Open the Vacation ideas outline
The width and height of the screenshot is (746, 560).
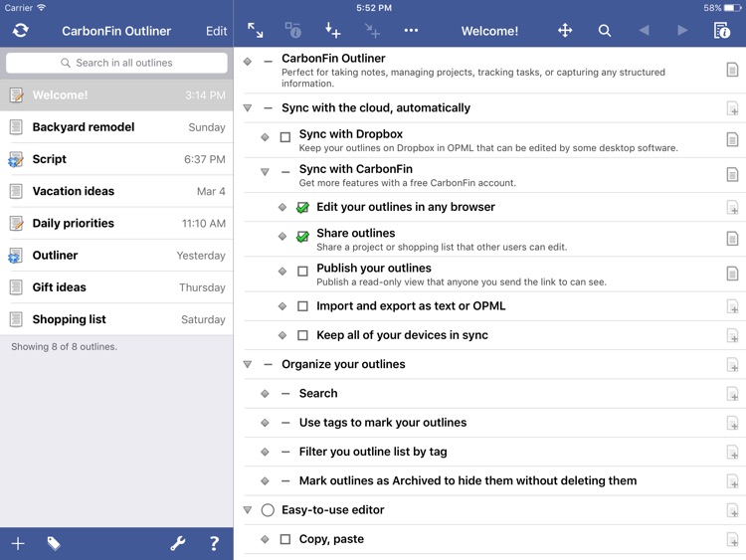pos(116,191)
